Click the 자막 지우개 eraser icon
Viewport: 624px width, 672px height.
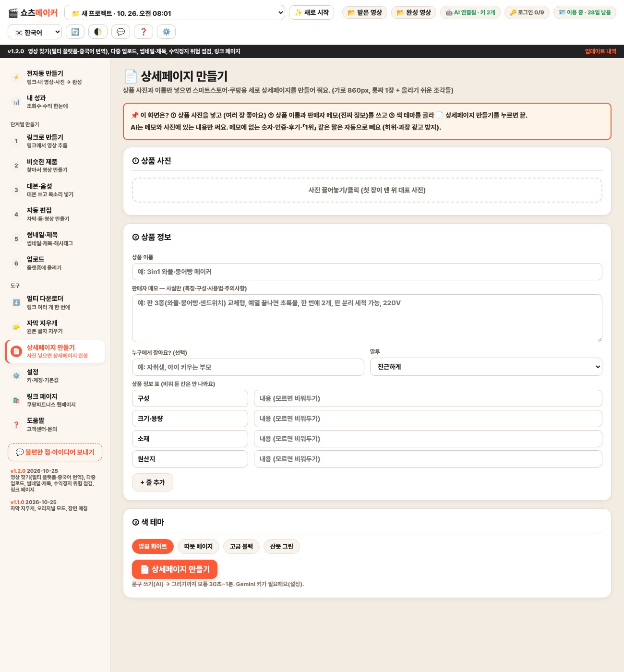coord(16,327)
